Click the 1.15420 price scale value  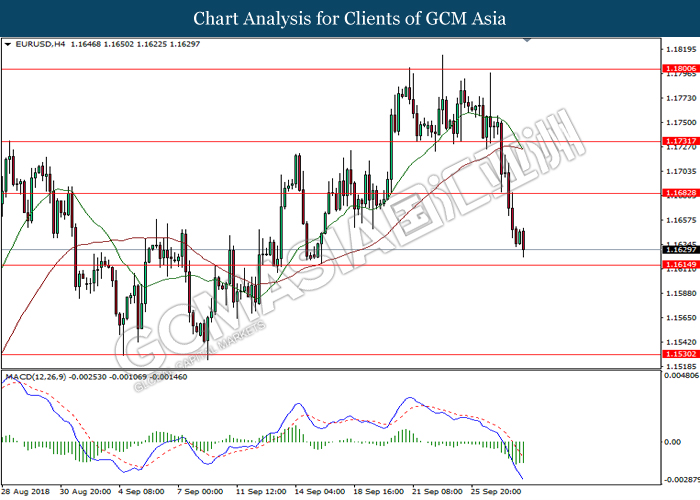click(x=681, y=342)
